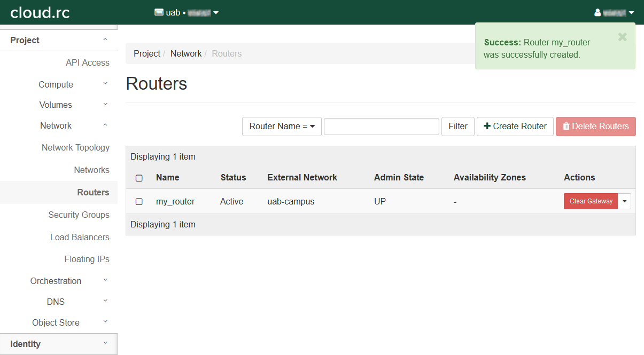The width and height of the screenshot is (644, 355).
Task: Collapse the Network section
Action: point(56,125)
